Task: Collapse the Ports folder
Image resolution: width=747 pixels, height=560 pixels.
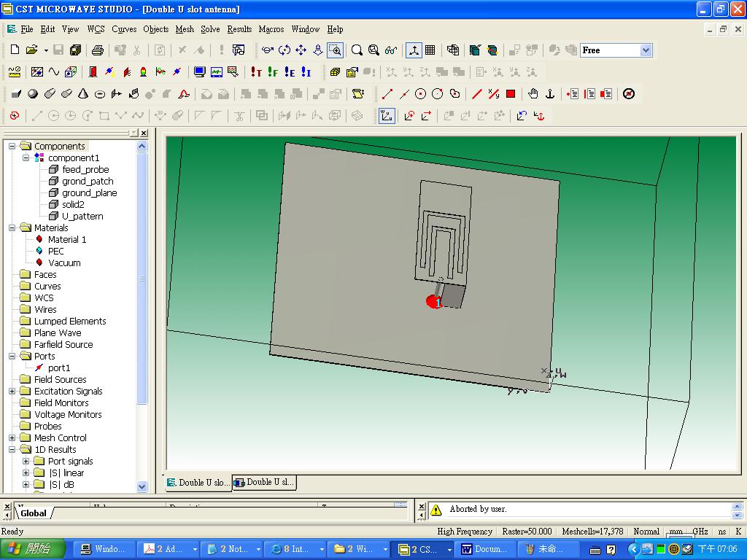Action: pos(12,356)
